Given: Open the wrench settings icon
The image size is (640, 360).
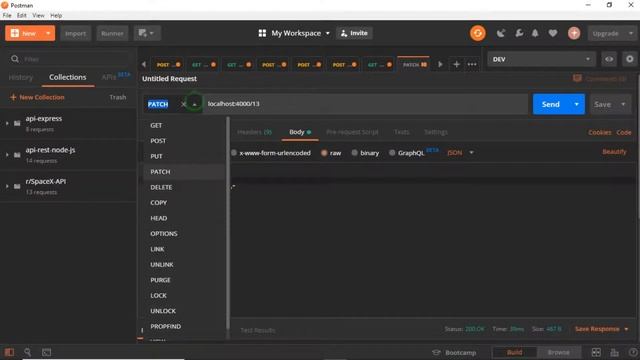Looking at the screenshot, I should (519, 33).
